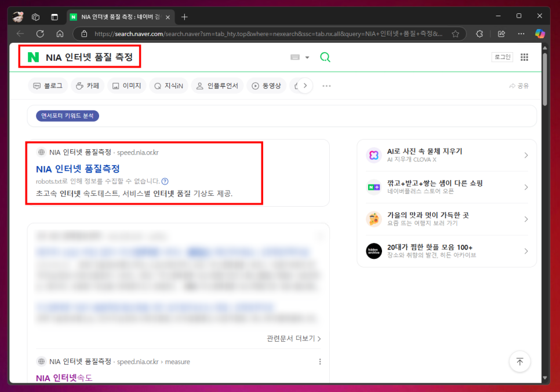The image size is (560, 392).
Task: Expand the keyboard input dropdown arrow
Action: [x=307, y=57]
